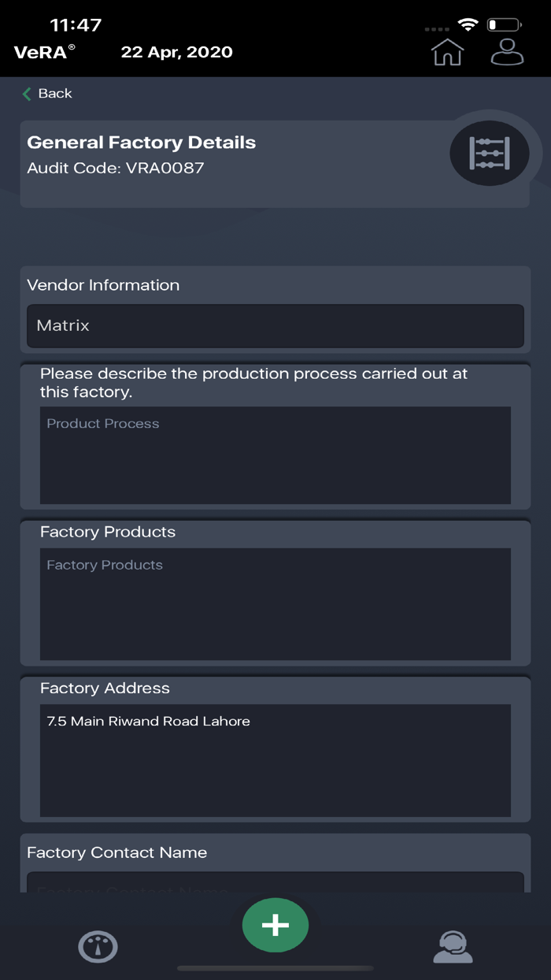Tap the 11:47 clock display
Image resolution: width=551 pixels, height=980 pixels.
(75, 24)
